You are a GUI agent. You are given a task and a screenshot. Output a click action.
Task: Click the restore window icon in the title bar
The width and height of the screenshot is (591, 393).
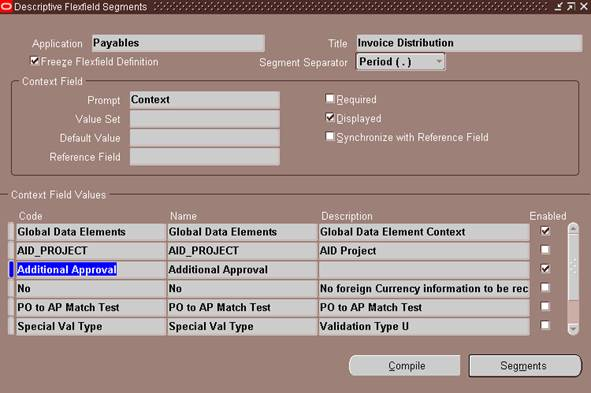coord(571,6)
